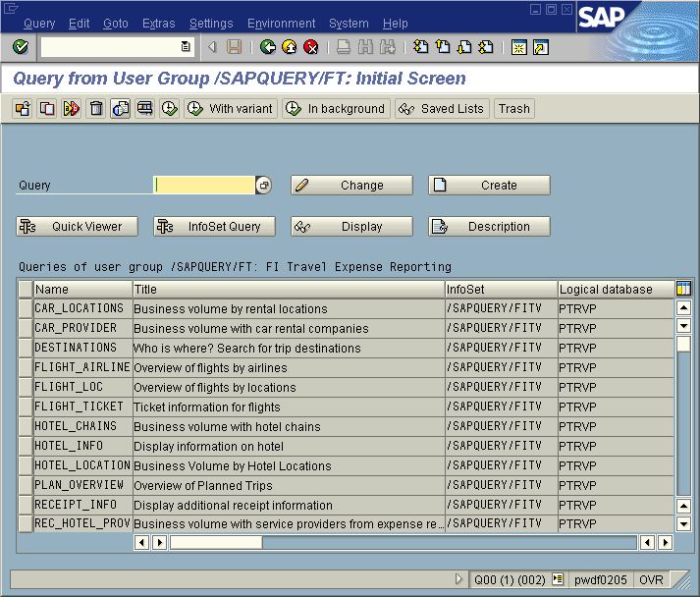Click the yellow Exit arrow icon
Screen dimensions: 700x597
290,47
